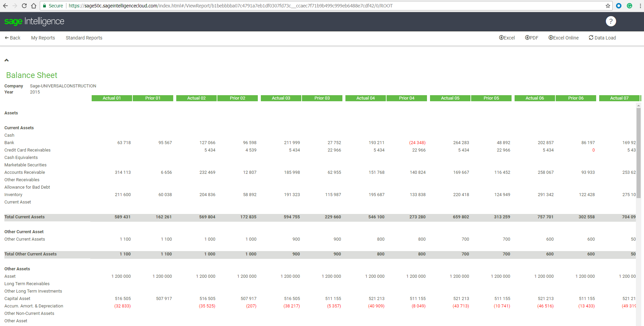Click the Actual 01 Inventory value 211 600
Viewport: 644px width, 326px height.
pyautogui.click(x=123, y=195)
